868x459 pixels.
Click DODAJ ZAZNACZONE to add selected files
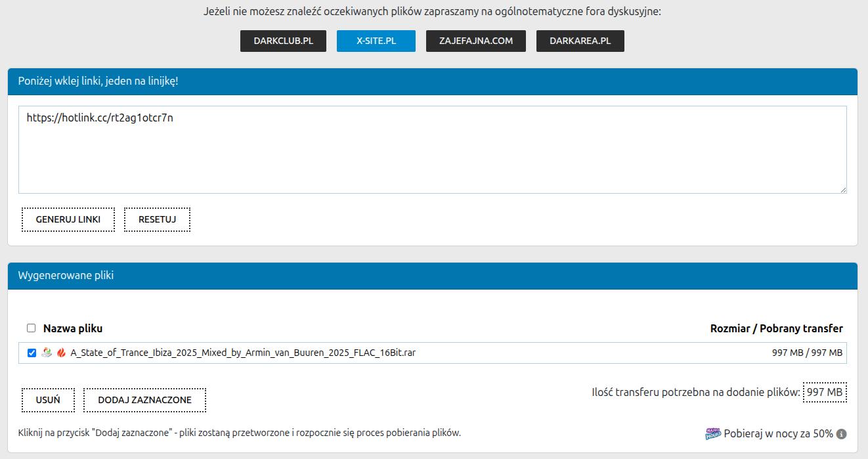(144, 400)
